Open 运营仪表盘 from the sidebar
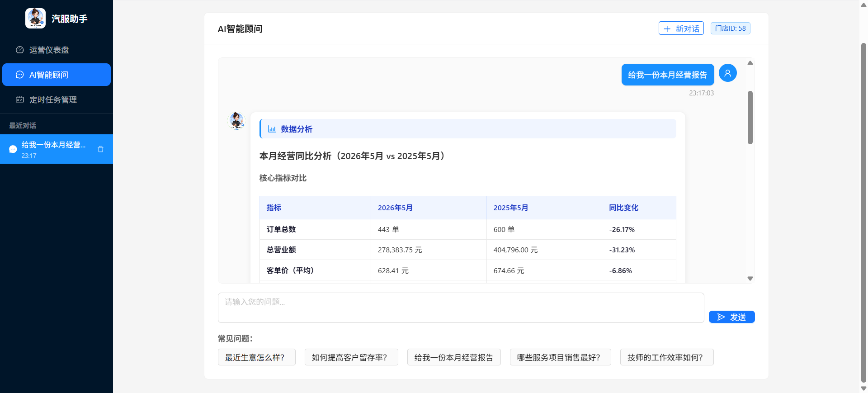Screen dimensions: 868x393 (x=57, y=50)
